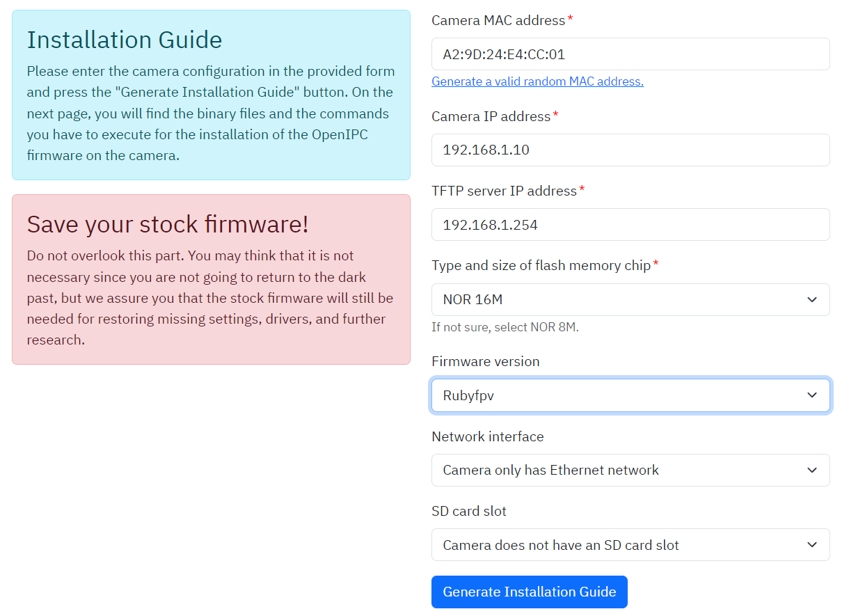This screenshot has height=616, width=849.
Task: Expand the Network interface dropdown
Action: (x=630, y=470)
